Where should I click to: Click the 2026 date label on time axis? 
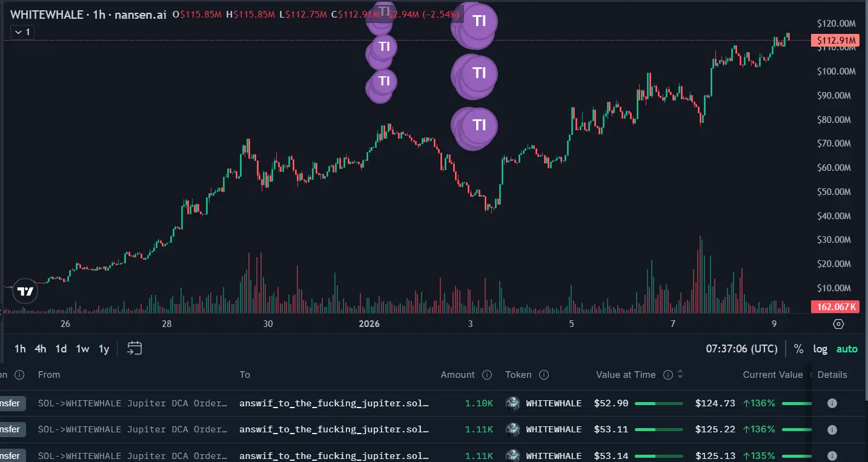(x=369, y=324)
